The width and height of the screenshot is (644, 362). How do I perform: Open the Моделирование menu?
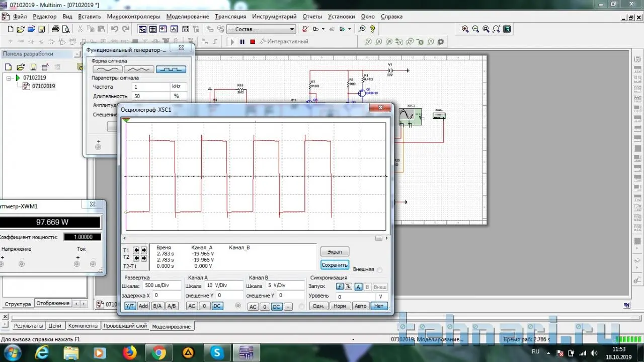pyautogui.click(x=187, y=16)
